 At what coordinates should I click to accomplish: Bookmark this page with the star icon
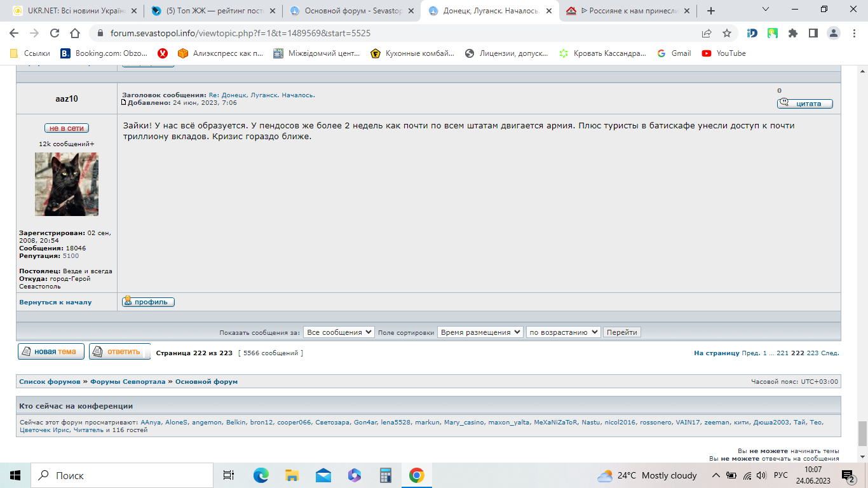(727, 33)
